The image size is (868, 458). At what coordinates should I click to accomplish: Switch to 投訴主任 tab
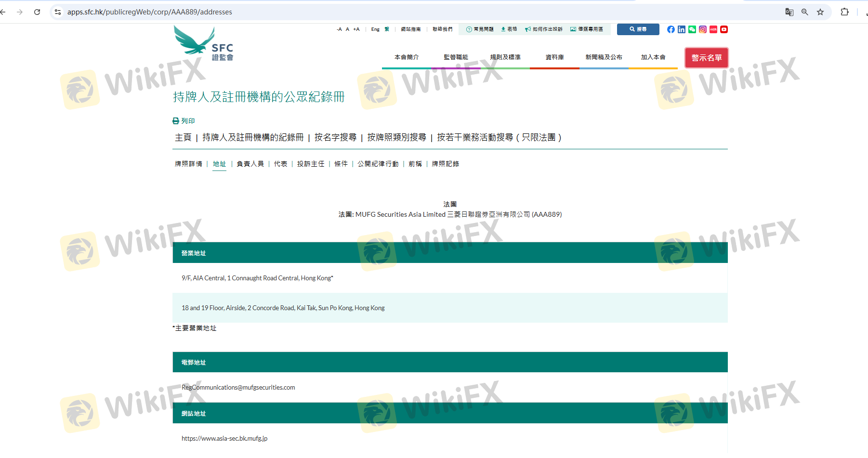pyautogui.click(x=311, y=164)
